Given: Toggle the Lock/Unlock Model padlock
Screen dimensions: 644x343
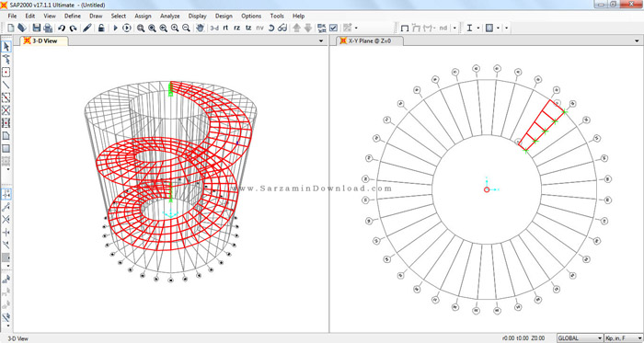Looking at the screenshot, I should tap(101, 28).
